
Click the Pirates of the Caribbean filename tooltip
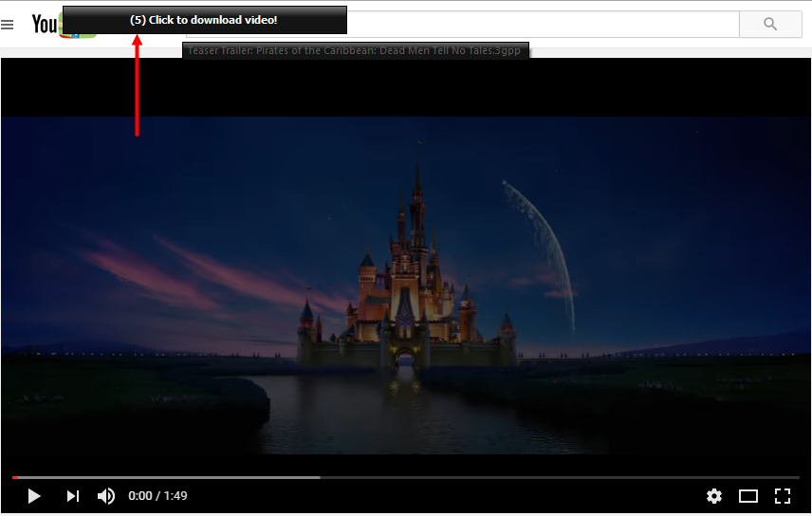(x=355, y=50)
